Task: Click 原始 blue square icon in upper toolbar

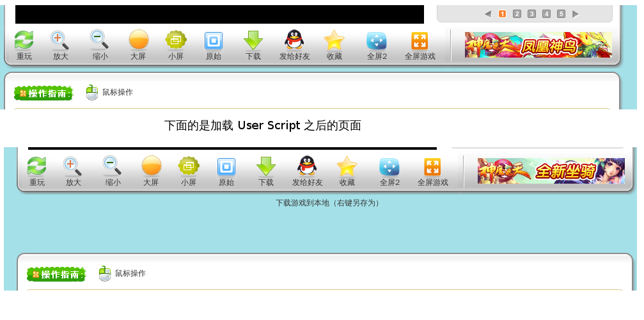Action: click(x=214, y=41)
